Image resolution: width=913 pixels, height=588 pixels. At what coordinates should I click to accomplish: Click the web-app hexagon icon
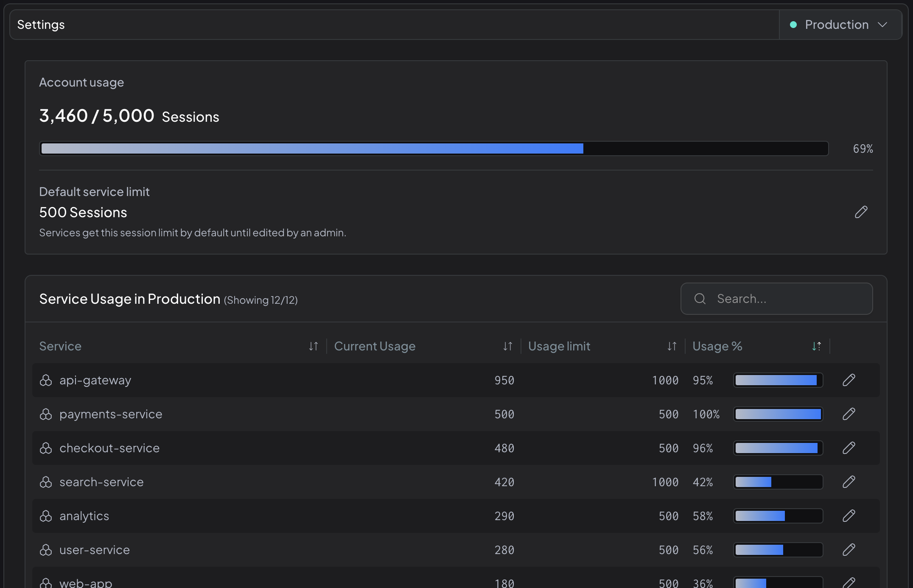click(x=46, y=582)
